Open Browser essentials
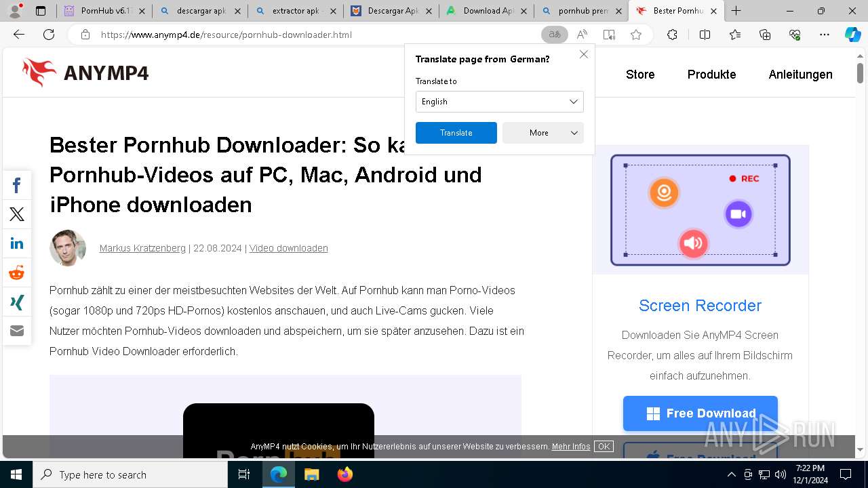The image size is (868, 488). (x=795, y=35)
